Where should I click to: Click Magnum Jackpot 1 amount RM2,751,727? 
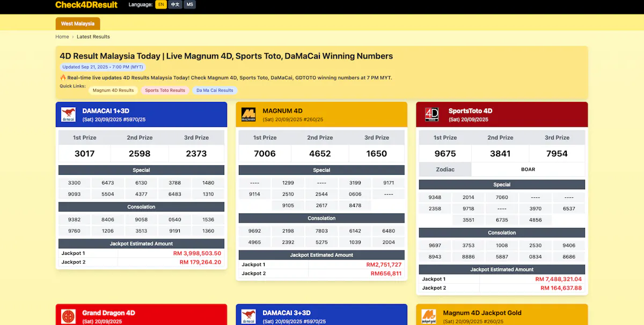(x=384, y=265)
